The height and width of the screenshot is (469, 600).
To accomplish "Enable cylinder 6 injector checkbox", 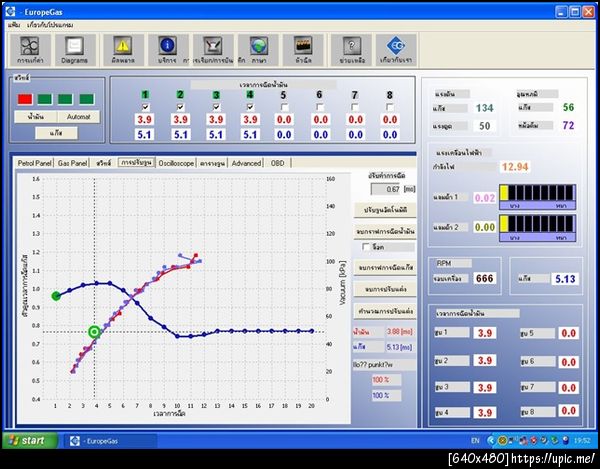I will (320, 107).
